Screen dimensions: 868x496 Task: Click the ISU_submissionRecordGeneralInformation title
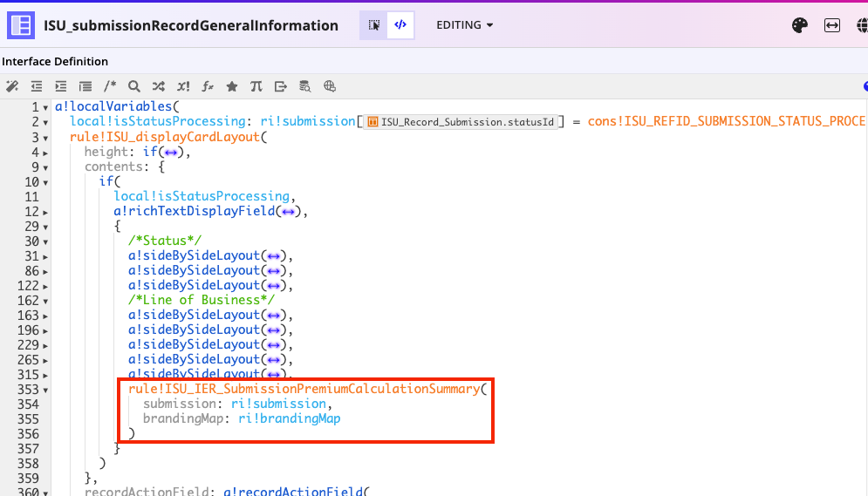point(191,25)
